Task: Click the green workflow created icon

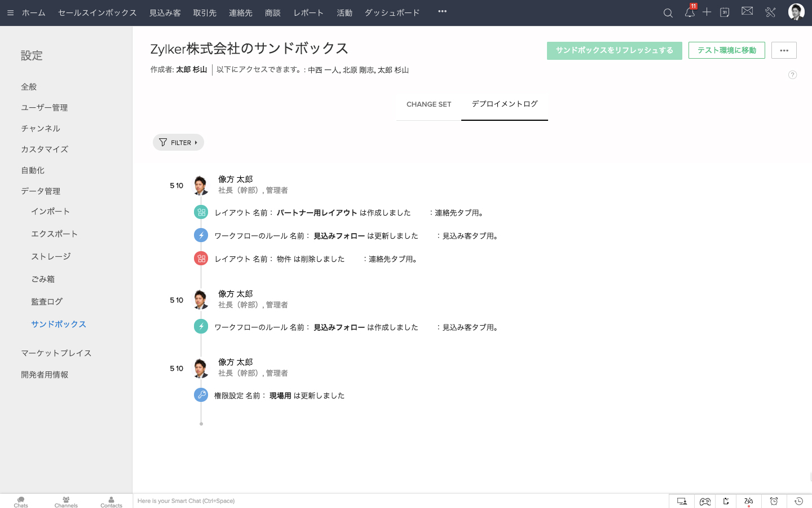Action: click(201, 326)
